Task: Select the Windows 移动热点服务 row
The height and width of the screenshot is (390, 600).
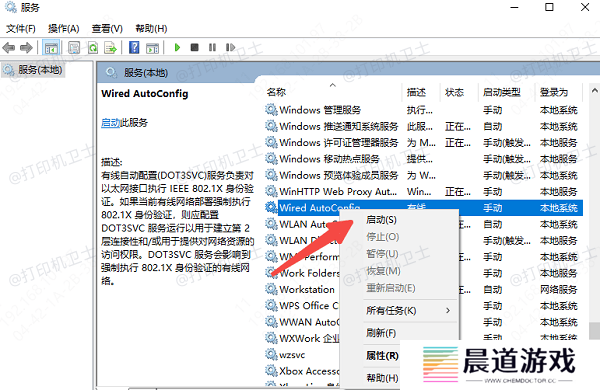Action: [424, 158]
